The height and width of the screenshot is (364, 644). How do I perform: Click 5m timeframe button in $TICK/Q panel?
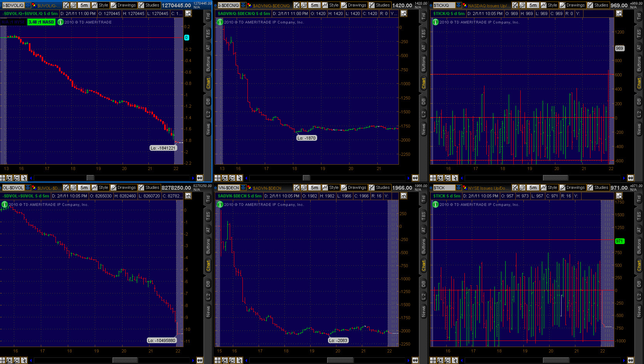tap(533, 5)
